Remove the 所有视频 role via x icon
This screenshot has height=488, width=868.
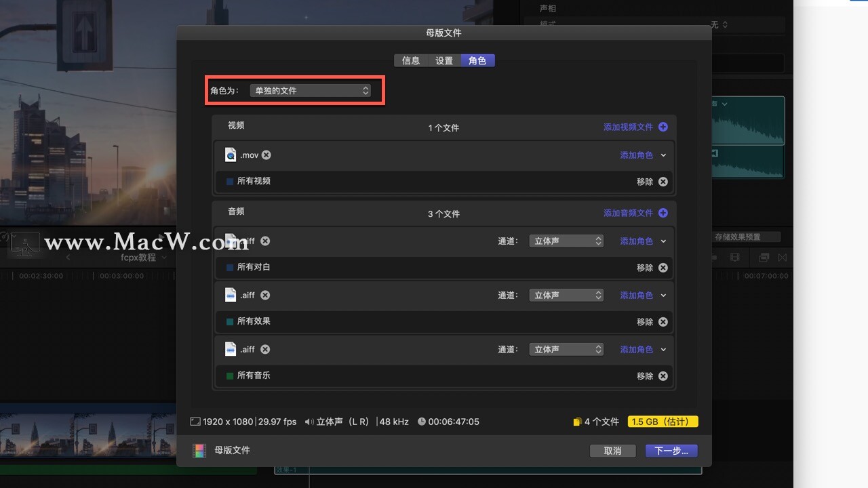coord(663,182)
